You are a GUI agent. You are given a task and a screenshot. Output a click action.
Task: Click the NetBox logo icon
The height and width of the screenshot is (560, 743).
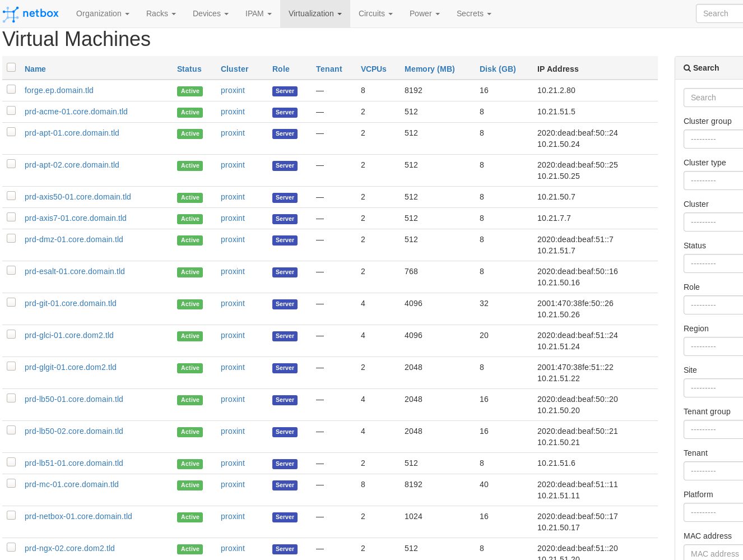11,14
